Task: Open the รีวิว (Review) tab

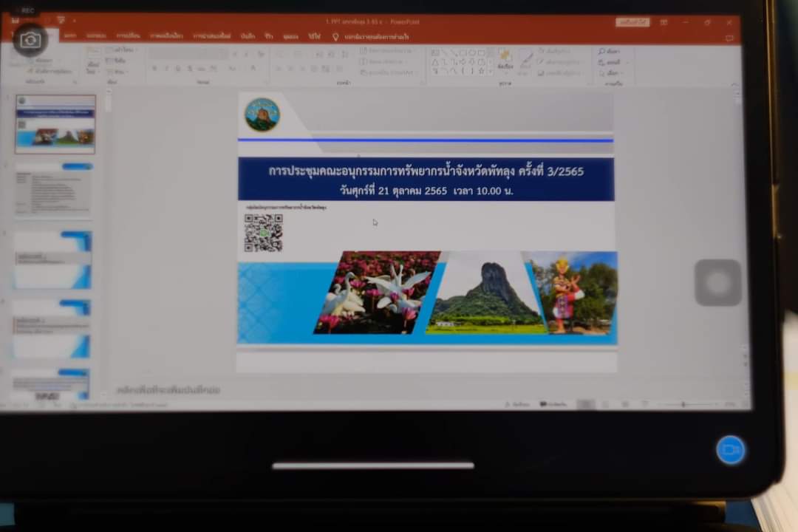Action: pyautogui.click(x=269, y=36)
